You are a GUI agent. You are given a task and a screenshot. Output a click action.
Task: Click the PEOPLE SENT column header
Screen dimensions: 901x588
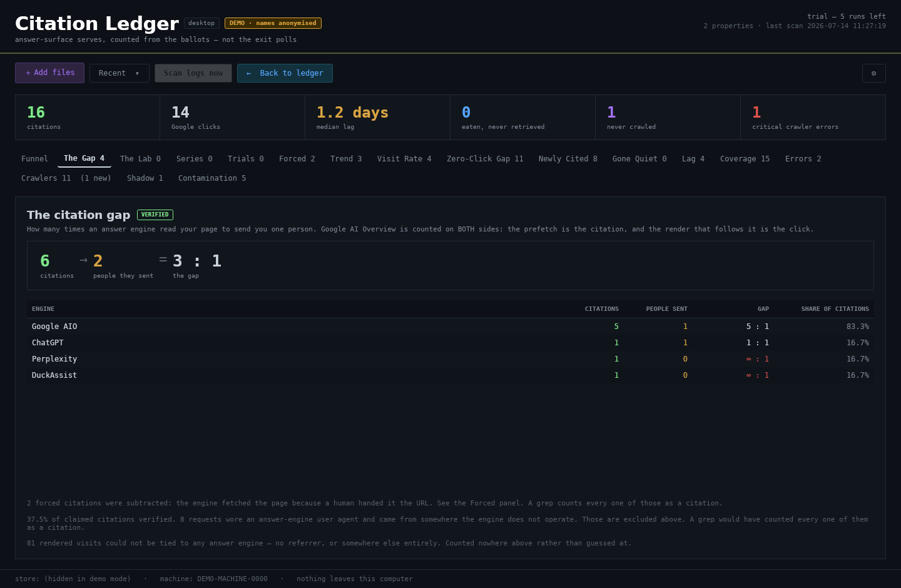tap(667, 309)
